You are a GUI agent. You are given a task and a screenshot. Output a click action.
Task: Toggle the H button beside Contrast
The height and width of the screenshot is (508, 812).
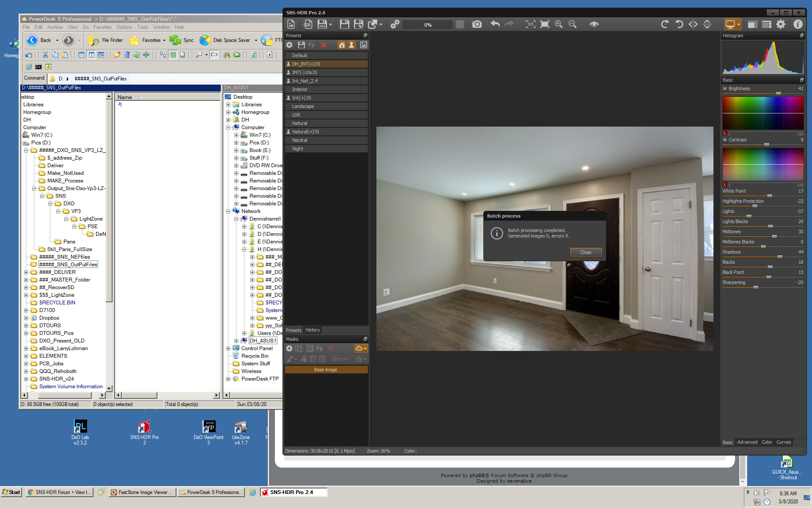725,140
